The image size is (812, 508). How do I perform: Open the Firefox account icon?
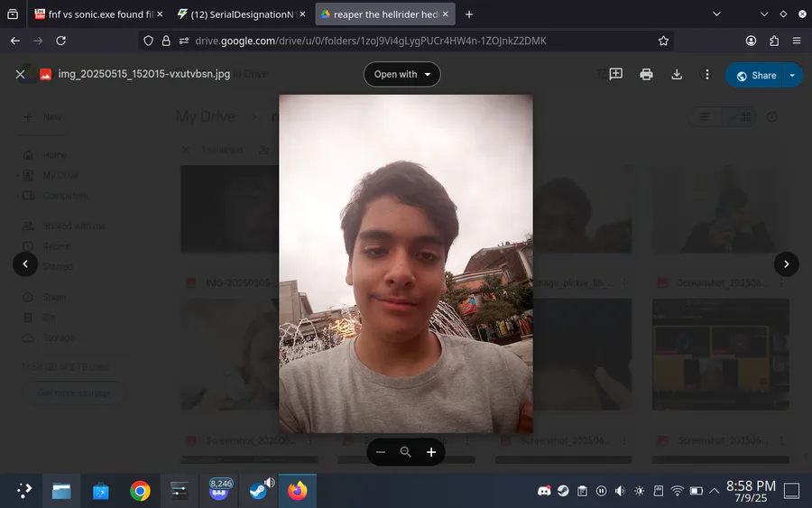(x=751, y=41)
